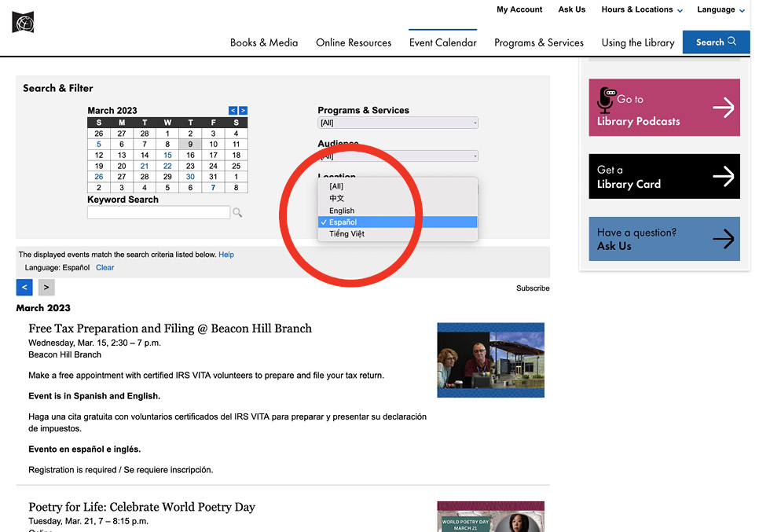Open the Language menu in the top bar

pyautogui.click(x=720, y=9)
